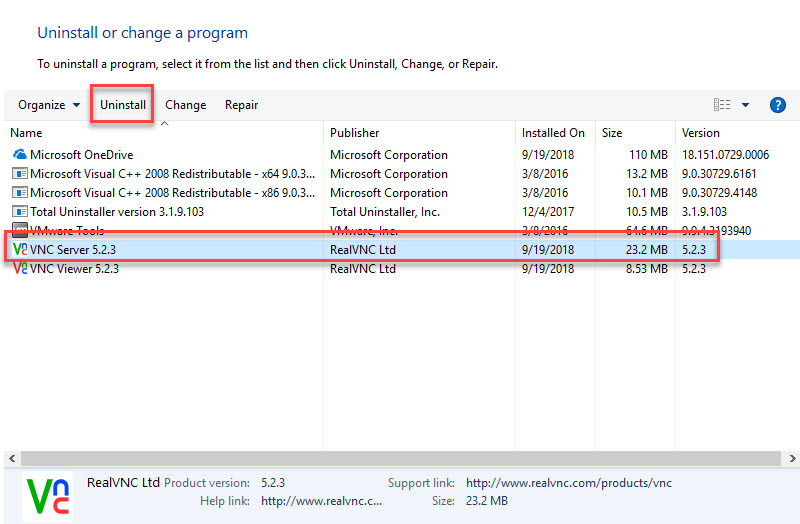Expand the view options dropdown arrow
This screenshot has height=524, width=800.
[x=745, y=105]
